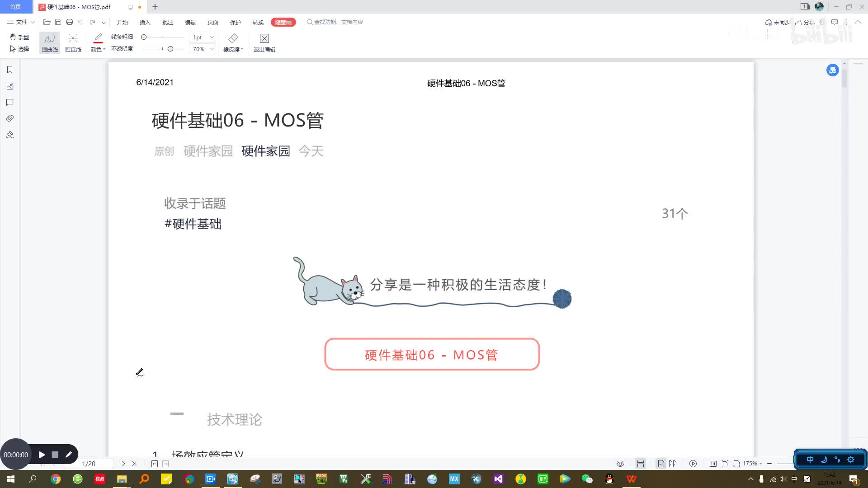Save the document with floppy icon

(x=58, y=22)
